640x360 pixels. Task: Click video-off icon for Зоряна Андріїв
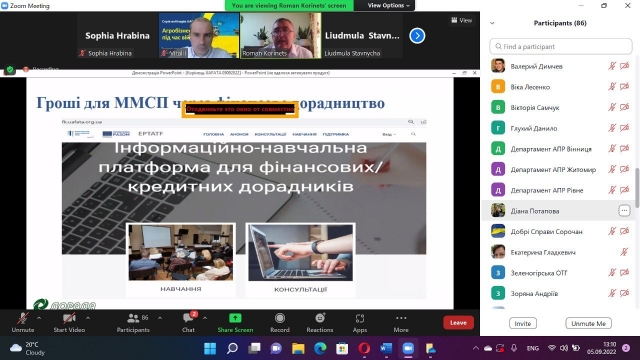click(624, 293)
